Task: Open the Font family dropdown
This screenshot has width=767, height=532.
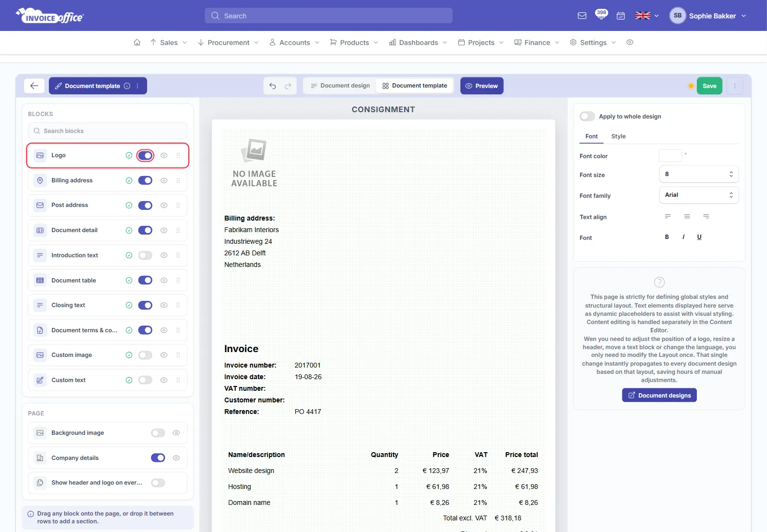Action: point(699,195)
